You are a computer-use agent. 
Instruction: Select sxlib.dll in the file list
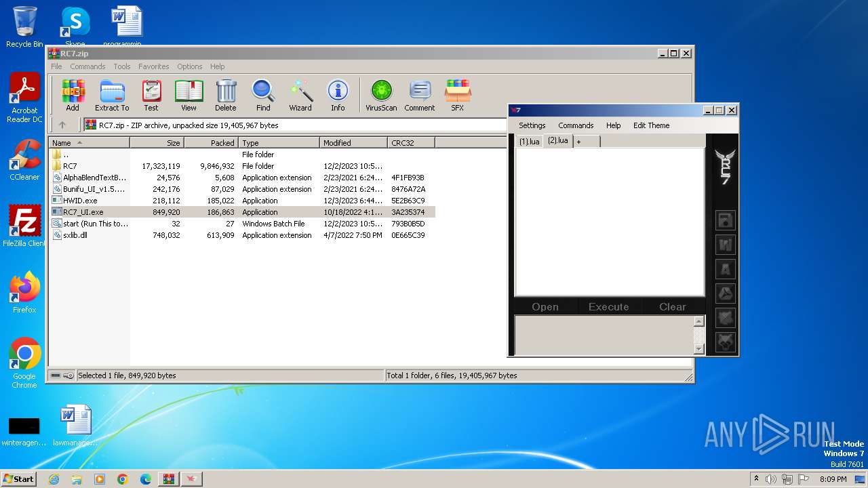click(x=242, y=235)
